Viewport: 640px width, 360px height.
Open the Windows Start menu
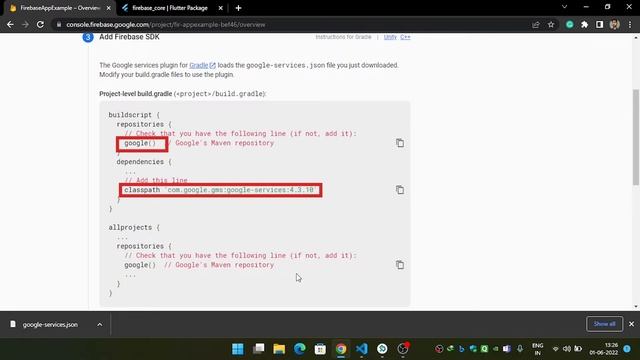click(x=238, y=349)
